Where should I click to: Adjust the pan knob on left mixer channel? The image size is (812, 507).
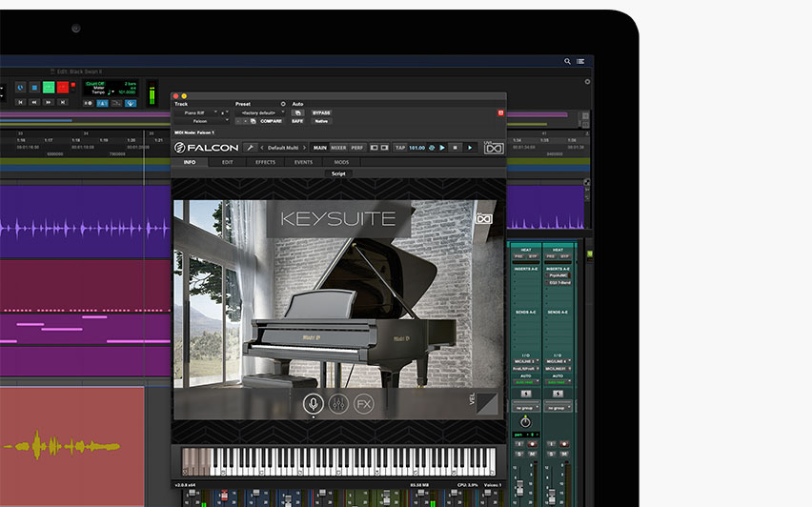point(525,422)
